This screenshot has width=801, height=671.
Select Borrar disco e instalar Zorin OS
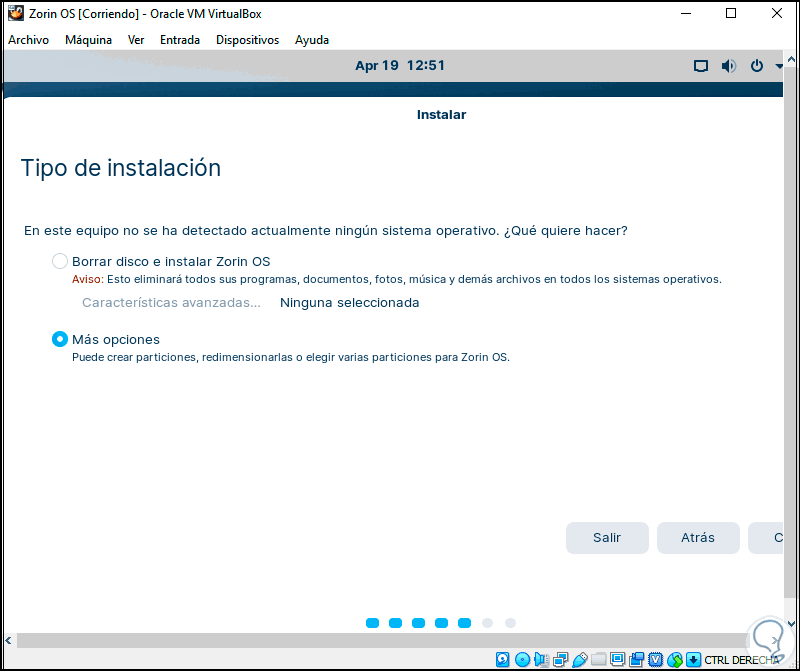[x=60, y=261]
